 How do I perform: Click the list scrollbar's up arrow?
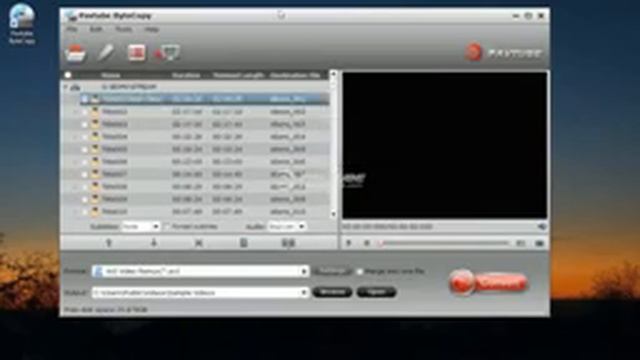[333, 74]
